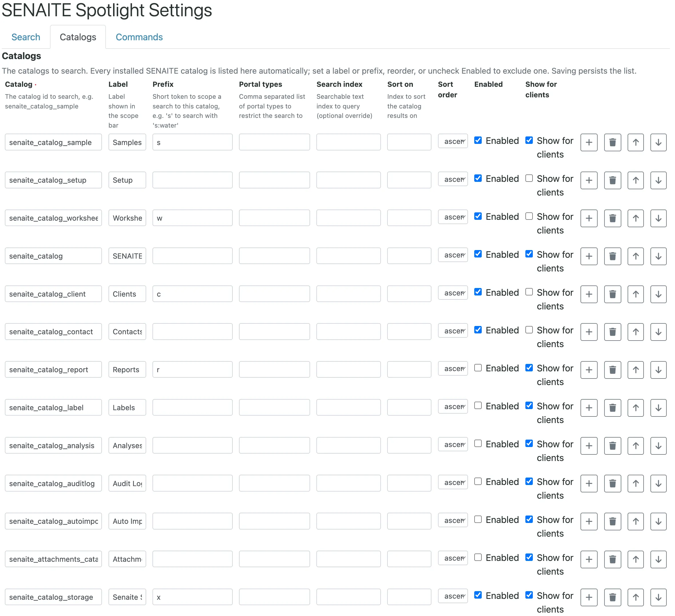675x616 pixels.
Task: Move senaite_catalog_auditlog row up
Action: (636, 484)
